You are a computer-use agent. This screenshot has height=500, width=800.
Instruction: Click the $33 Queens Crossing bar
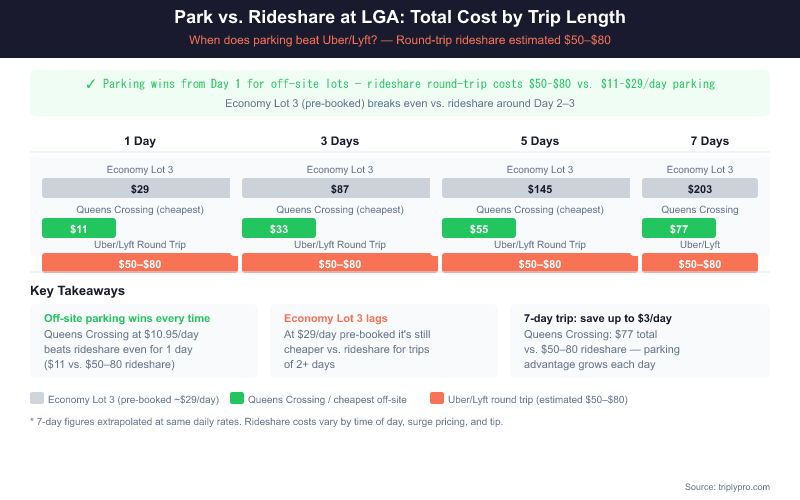click(x=279, y=228)
